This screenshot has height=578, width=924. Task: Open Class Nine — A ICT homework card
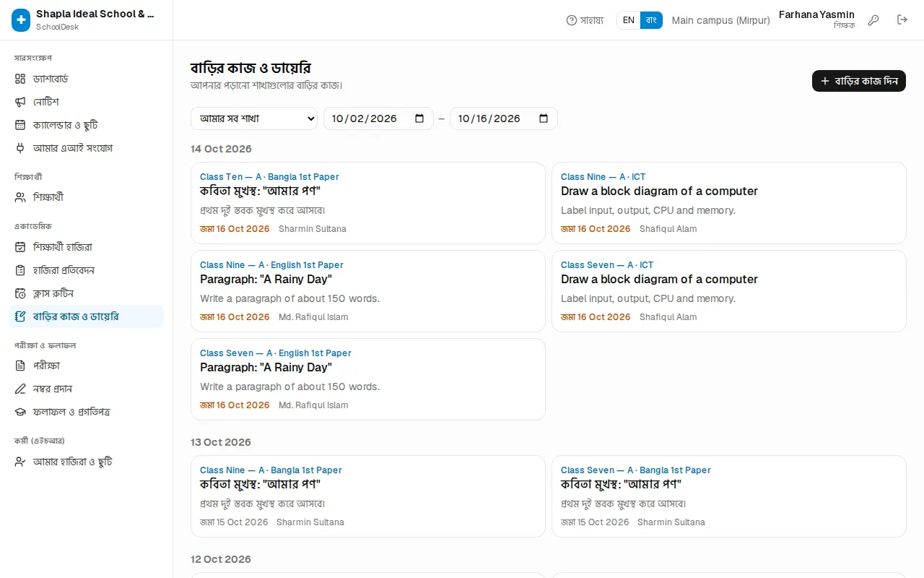click(729, 203)
